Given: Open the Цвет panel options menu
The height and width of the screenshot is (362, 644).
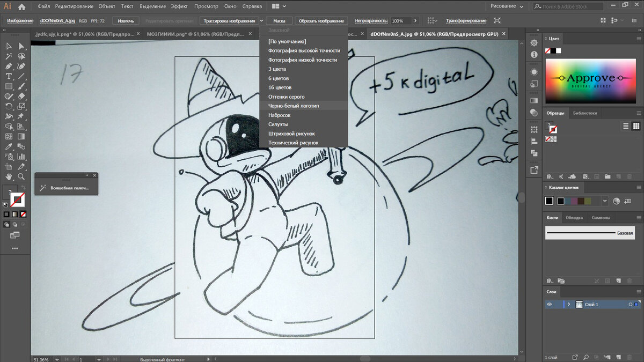Looking at the screenshot, I should 638,39.
